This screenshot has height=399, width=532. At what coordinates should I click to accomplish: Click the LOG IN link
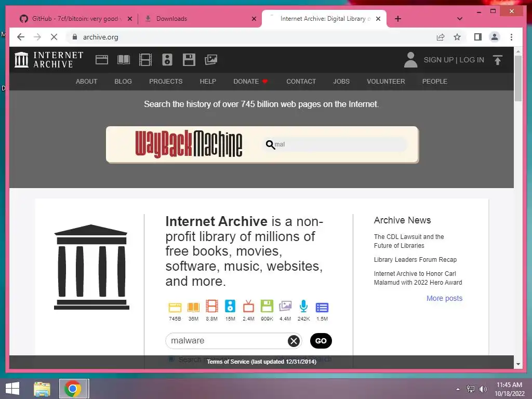pyautogui.click(x=472, y=60)
